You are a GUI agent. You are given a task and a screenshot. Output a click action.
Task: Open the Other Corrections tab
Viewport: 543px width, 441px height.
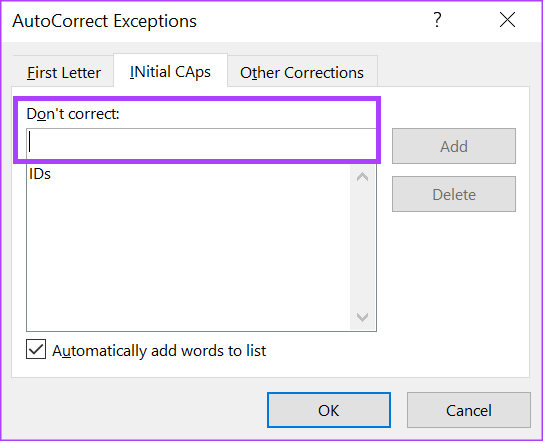(x=302, y=73)
